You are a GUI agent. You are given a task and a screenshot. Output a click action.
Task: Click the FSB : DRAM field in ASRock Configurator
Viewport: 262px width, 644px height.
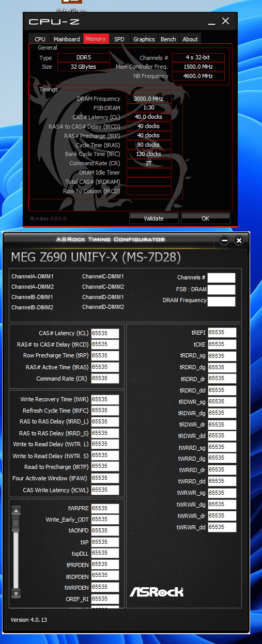click(x=221, y=290)
